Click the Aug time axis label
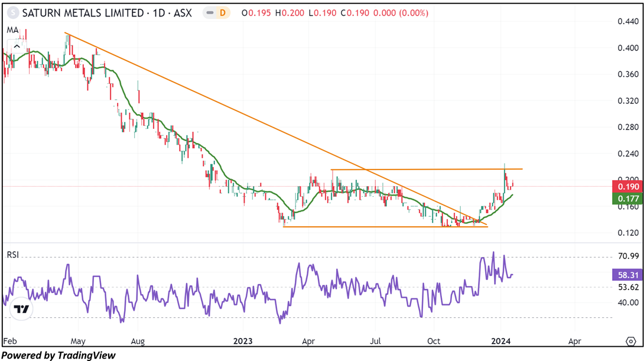The height and width of the screenshot is (361, 644). coord(138,342)
